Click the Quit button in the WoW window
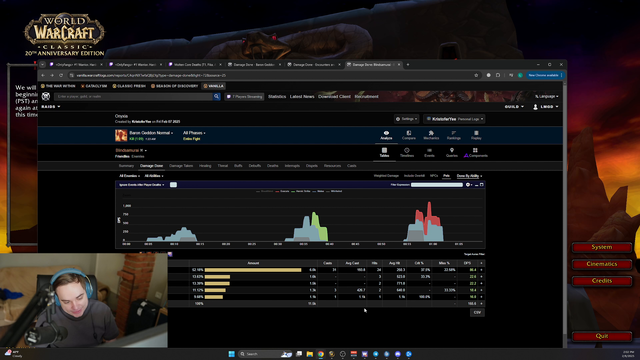 [x=602, y=336]
